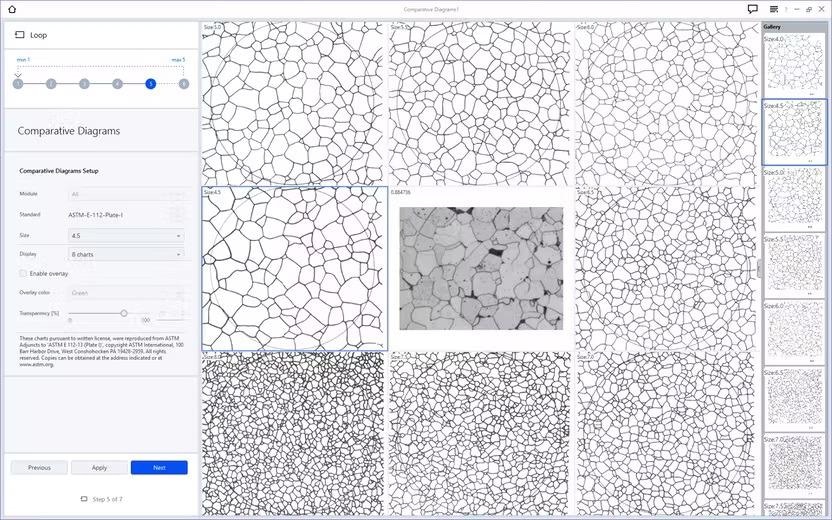Viewport: 832px width, 520px height.
Task: Click the ASTM license notice paragraph
Action: (102, 351)
